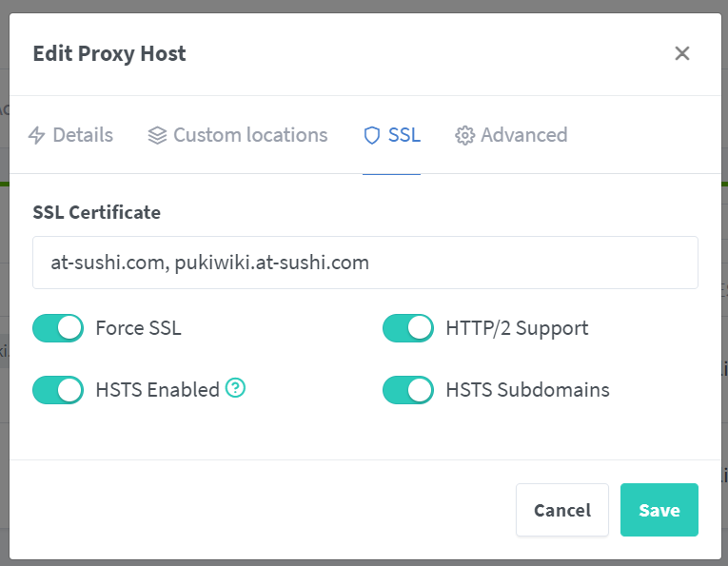Screen dimensions: 728x566
Task: Open the SSL Certificate selection dropdown
Action: click(x=365, y=263)
